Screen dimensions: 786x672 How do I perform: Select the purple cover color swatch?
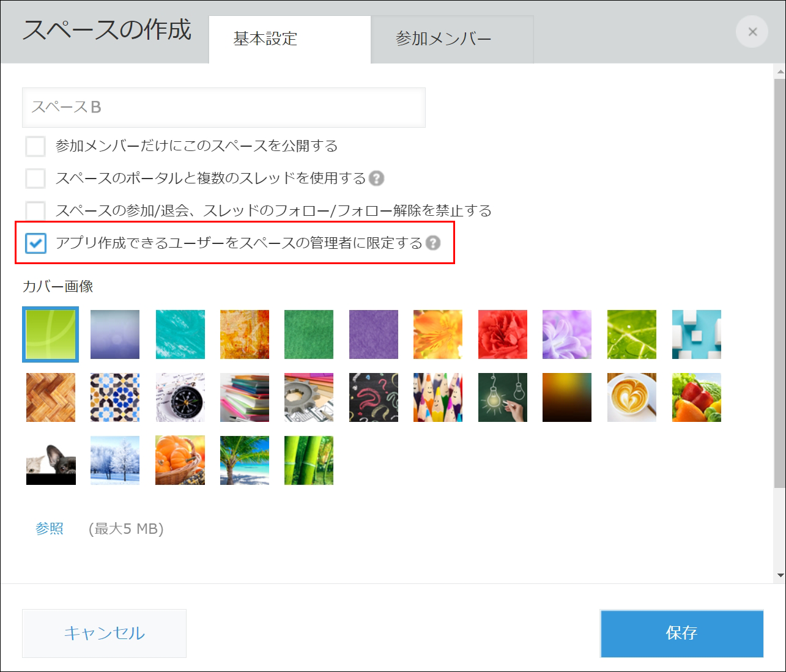[373, 334]
